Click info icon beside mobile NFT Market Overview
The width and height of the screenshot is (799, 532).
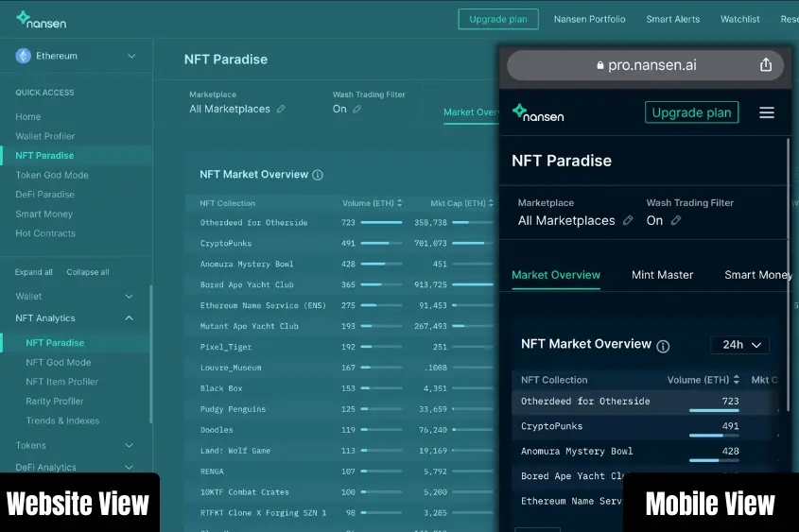pyautogui.click(x=663, y=346)
